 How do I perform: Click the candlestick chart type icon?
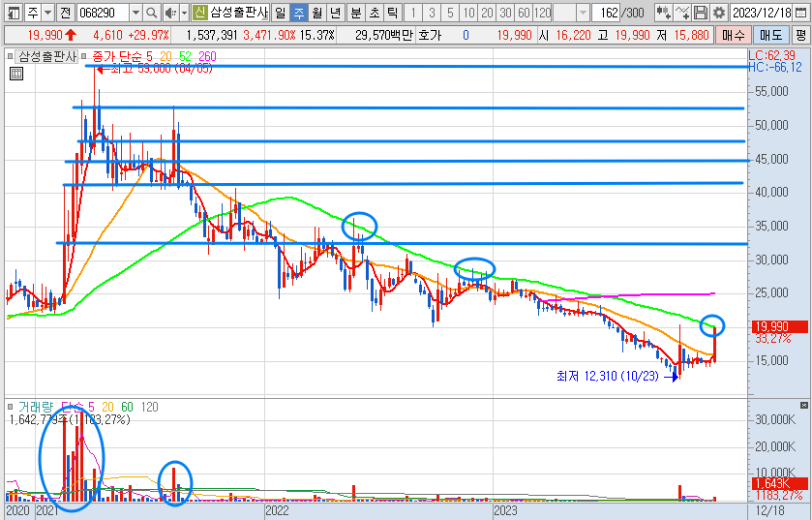pyautogui.click(x=663, y=13)
